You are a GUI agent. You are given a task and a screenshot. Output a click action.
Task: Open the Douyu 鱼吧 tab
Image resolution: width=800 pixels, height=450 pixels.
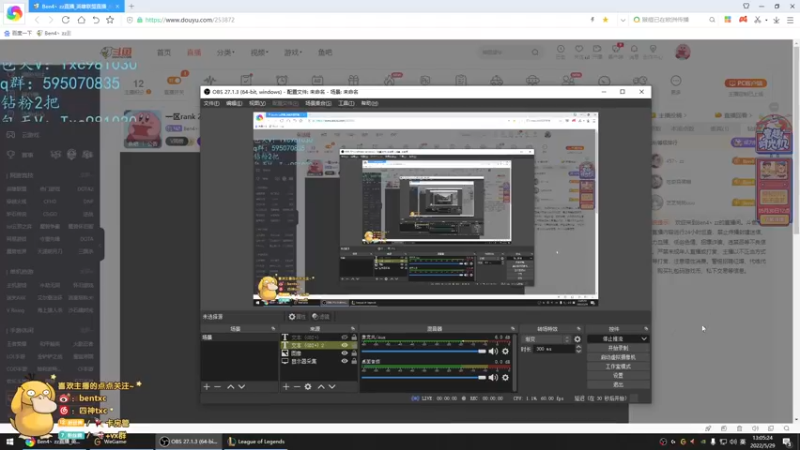tap(325, 53)
